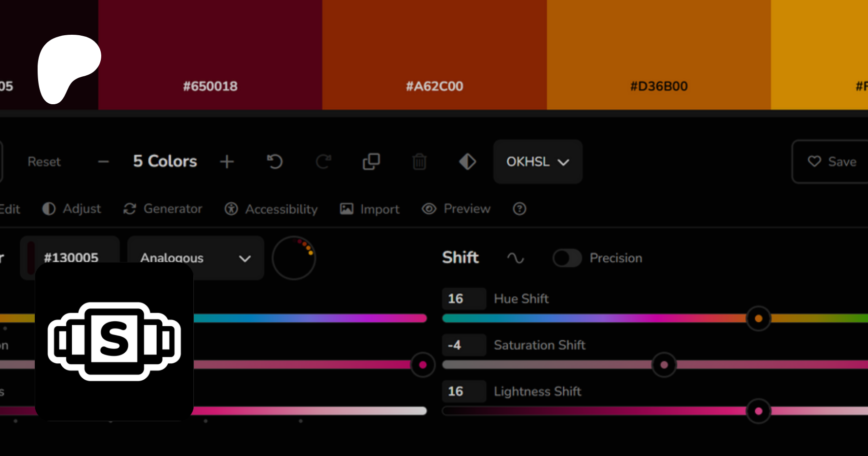Screen dimensions: 868x456
Task: Click the Reset button
Action: [44, 162]
